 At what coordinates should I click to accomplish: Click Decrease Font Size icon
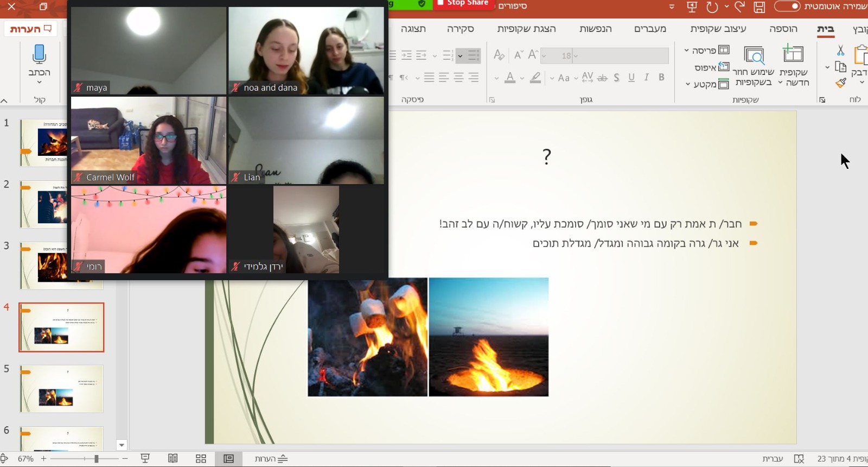[x=518, y=55]
